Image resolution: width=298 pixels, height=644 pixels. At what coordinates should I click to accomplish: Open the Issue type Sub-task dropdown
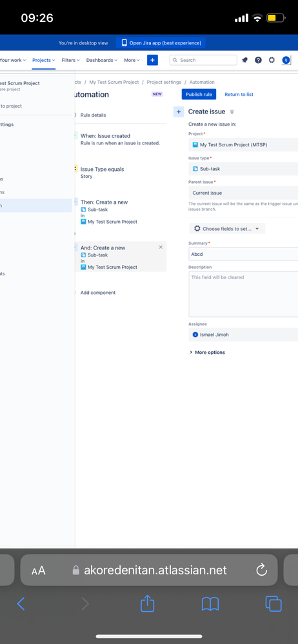[243, 169]
